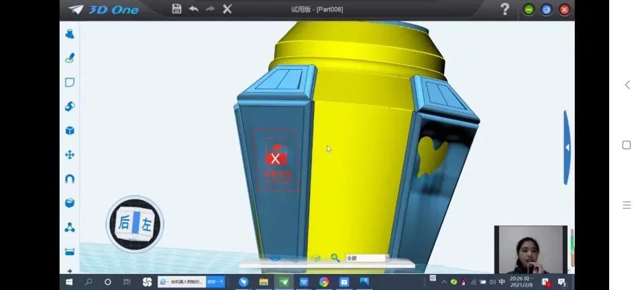This screenshot has width=644, height=290.
Task: Toggle the view display mode cube
Action: 315,258
